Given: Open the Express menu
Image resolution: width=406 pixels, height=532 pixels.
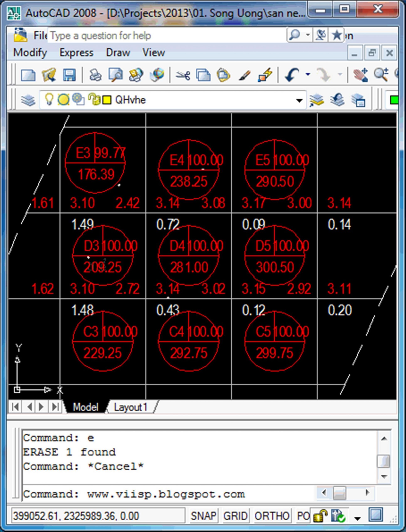Looking at the screenshot, I should 76,53.
